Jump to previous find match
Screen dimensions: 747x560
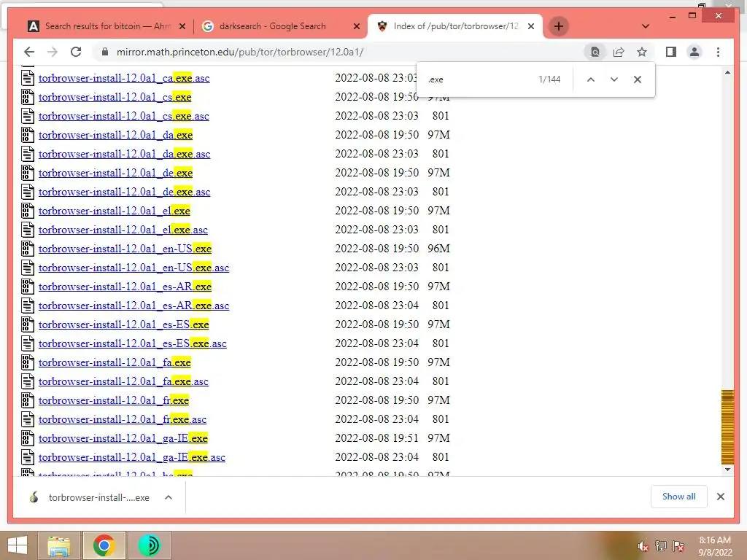coord(591,79)
